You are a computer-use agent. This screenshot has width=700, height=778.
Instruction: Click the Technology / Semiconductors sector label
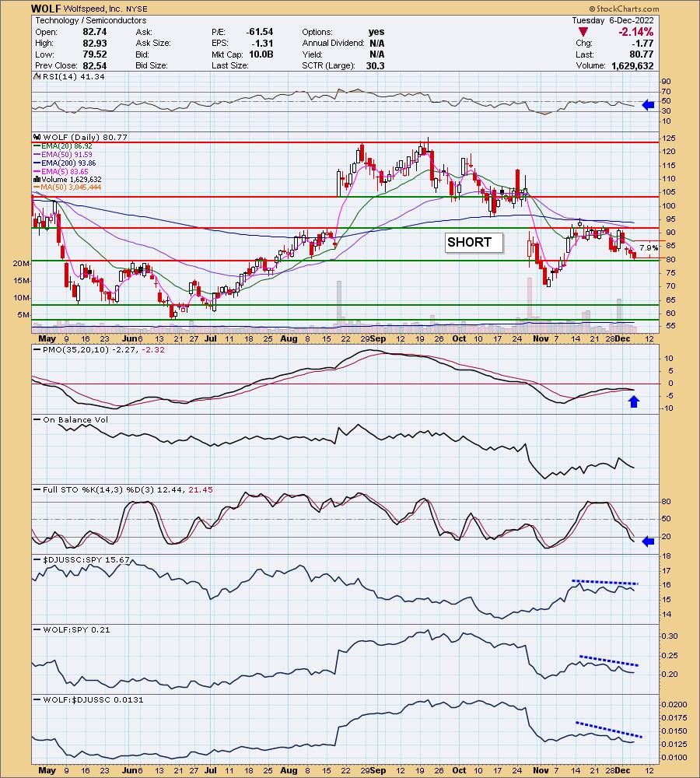pos(91,20)
